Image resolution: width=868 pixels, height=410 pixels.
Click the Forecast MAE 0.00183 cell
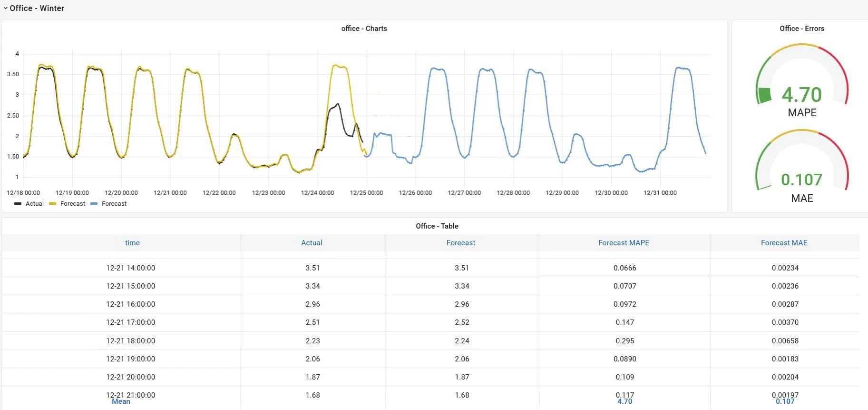[x=785, y=359]
